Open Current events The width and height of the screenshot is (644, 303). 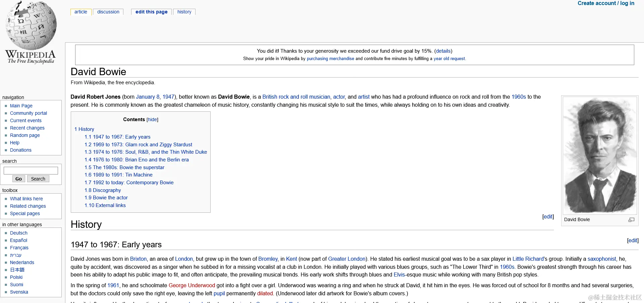tap(26, 120)
